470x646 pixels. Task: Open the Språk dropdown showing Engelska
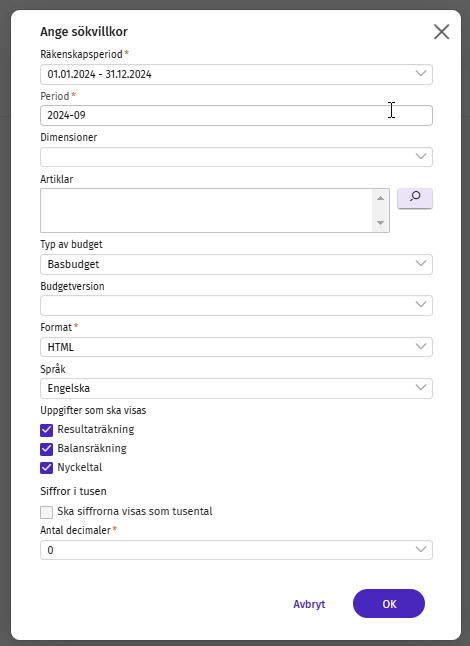click(236, 388)
